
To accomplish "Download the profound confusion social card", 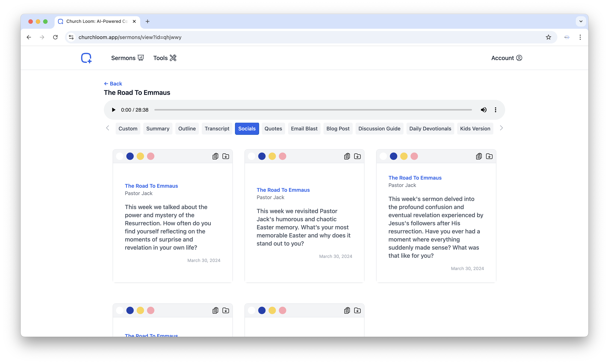I will pos(489,156).
